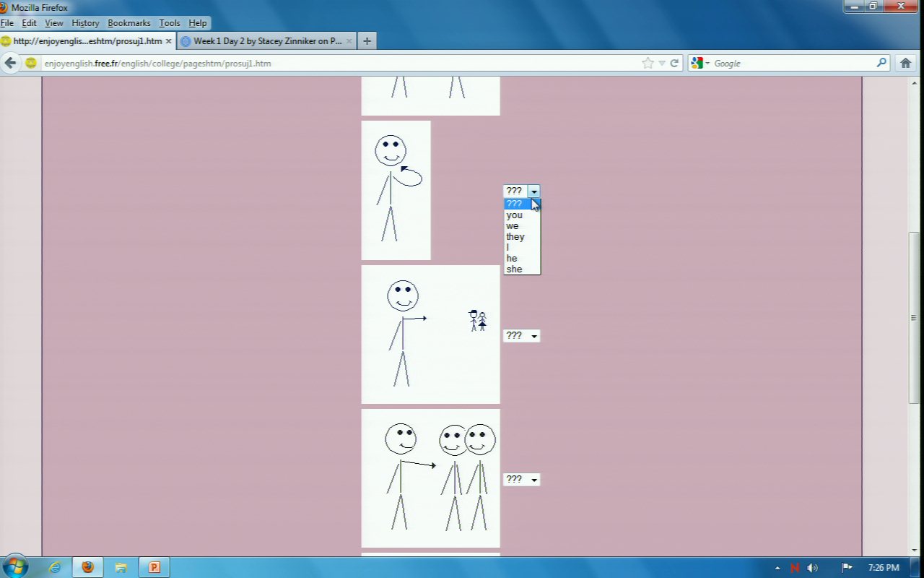Open new tab with plus button
The image size is (924, 578).
(x=367, y=41)
